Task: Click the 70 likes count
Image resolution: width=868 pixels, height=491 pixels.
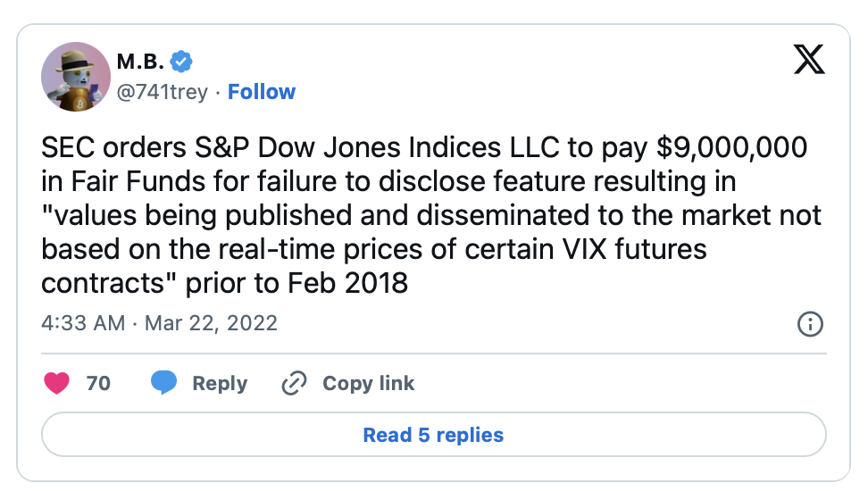Action: pyautogui.click(x=98, y=383)
